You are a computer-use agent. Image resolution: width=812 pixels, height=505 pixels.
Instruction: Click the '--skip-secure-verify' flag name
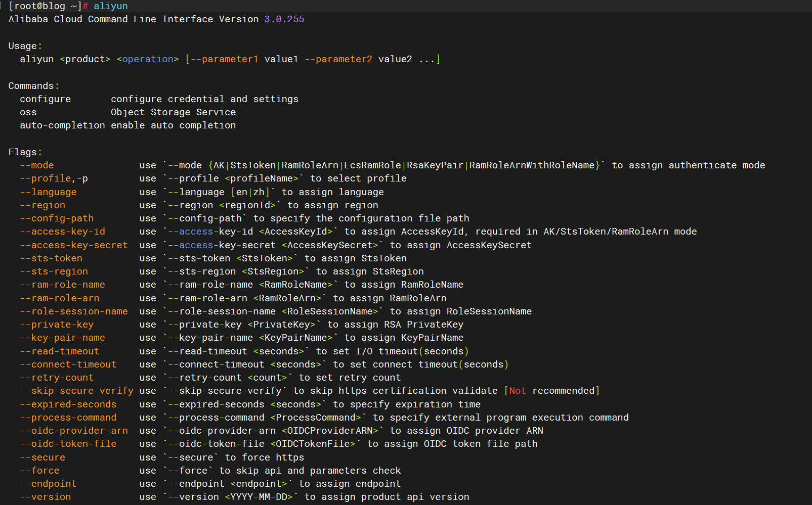pyautogui.click(x=77, y=391)
